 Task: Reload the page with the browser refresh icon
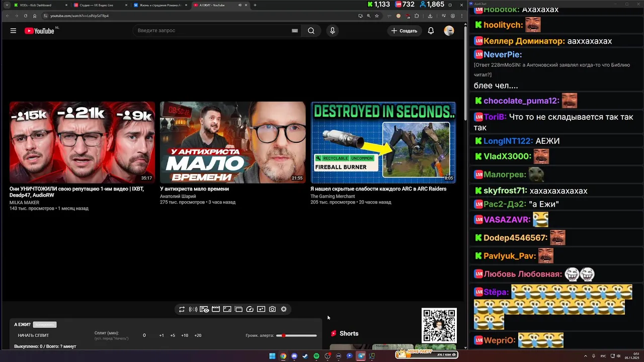25,16
